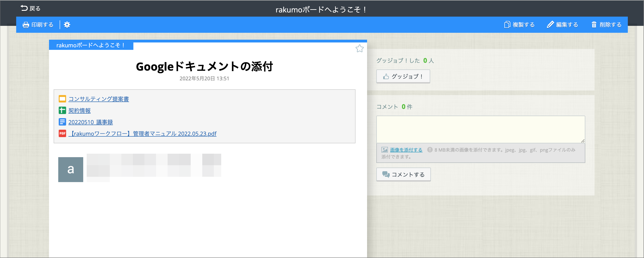Open the rakumoワークフロー管理者マニュアル PDF link
This screenshot has height=258, width=644.
tap(142, 133)
